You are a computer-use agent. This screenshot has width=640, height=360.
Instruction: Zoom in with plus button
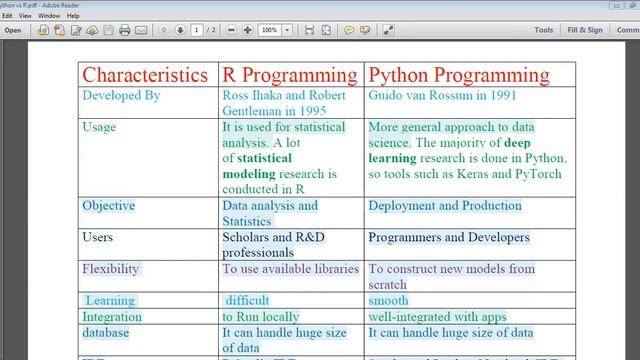247,30
